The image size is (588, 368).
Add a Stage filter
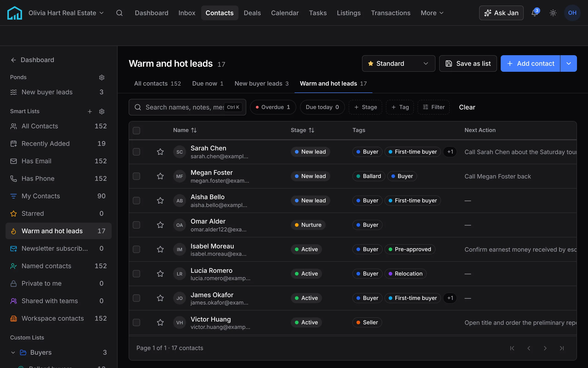365,107
